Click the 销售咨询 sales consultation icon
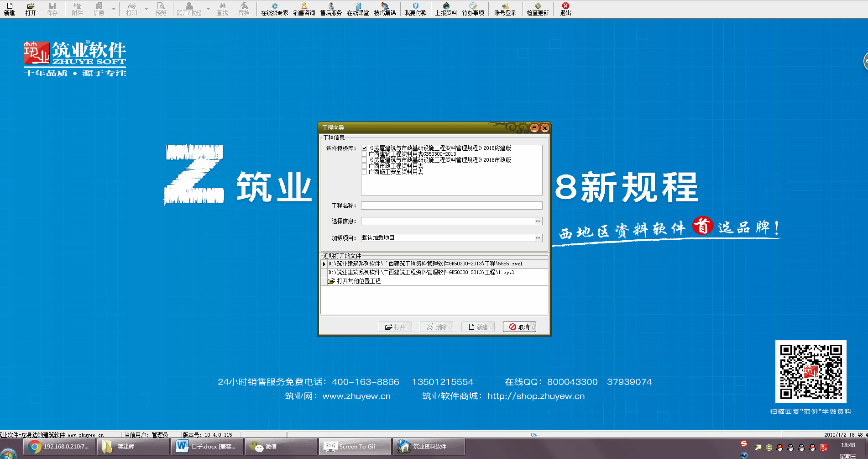 [304, 9]
